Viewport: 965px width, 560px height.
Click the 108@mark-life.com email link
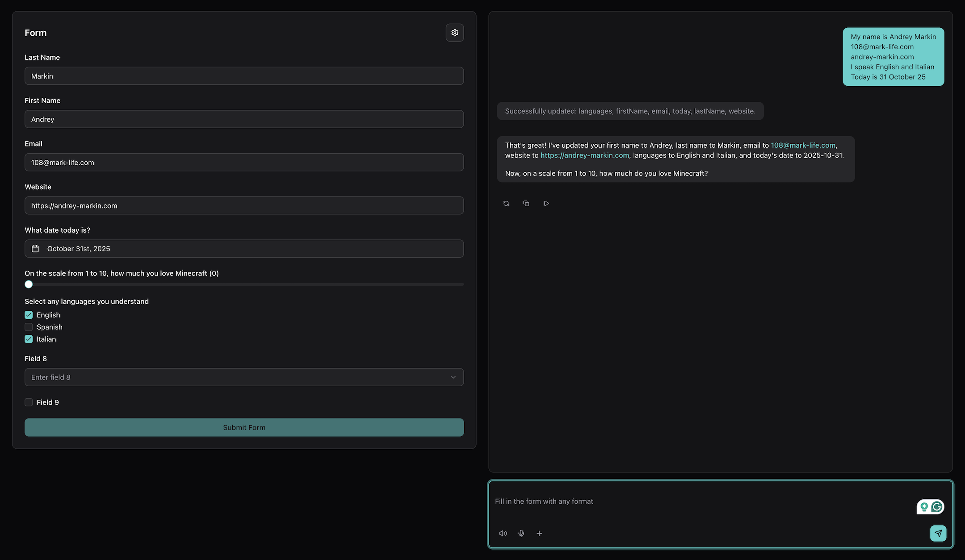tap(803, 145)
